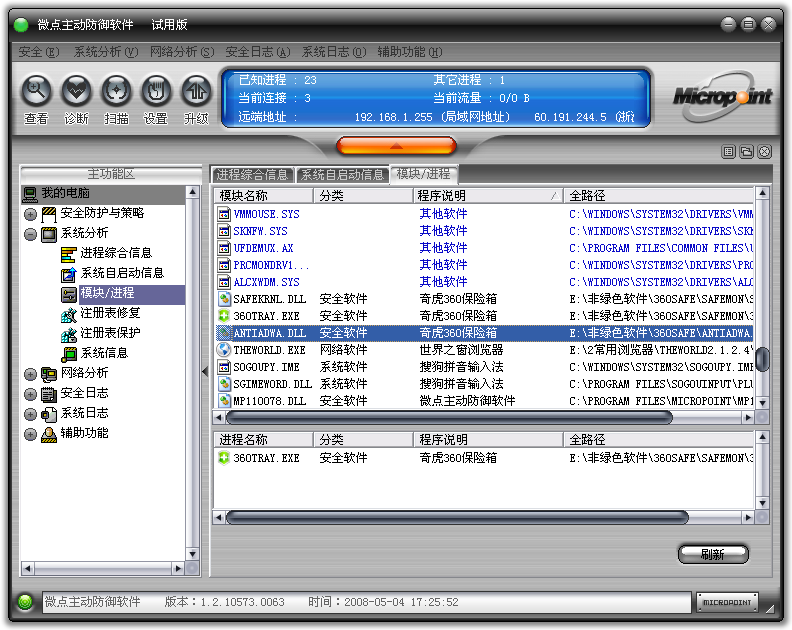Expand the 系统日志 tree node
Viewport: 792px width, 630px height.
point(30,414)
